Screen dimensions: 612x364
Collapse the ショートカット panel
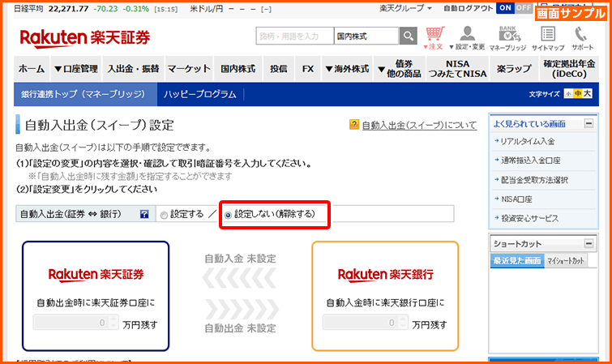(x=588, y=244)
